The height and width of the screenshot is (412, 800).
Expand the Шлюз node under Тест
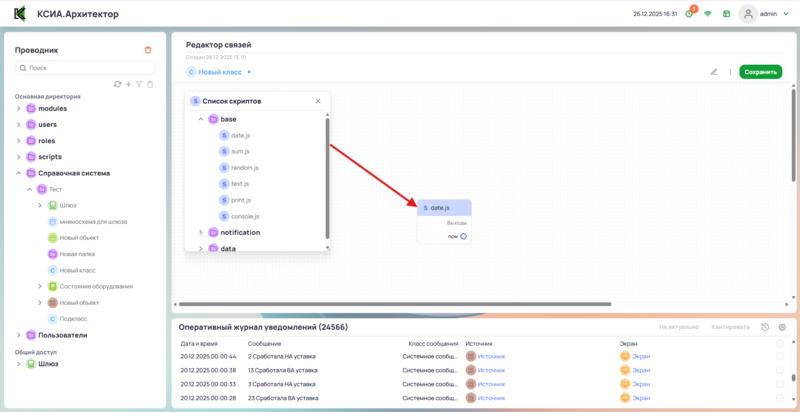pyautogui.click(x=40, y=205)
